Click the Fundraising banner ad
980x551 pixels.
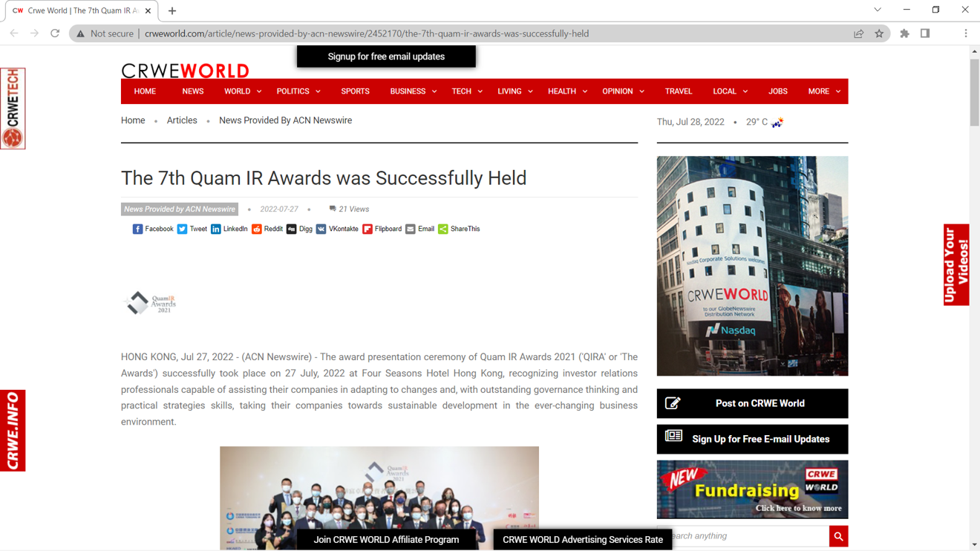click(x=752, y=489)
